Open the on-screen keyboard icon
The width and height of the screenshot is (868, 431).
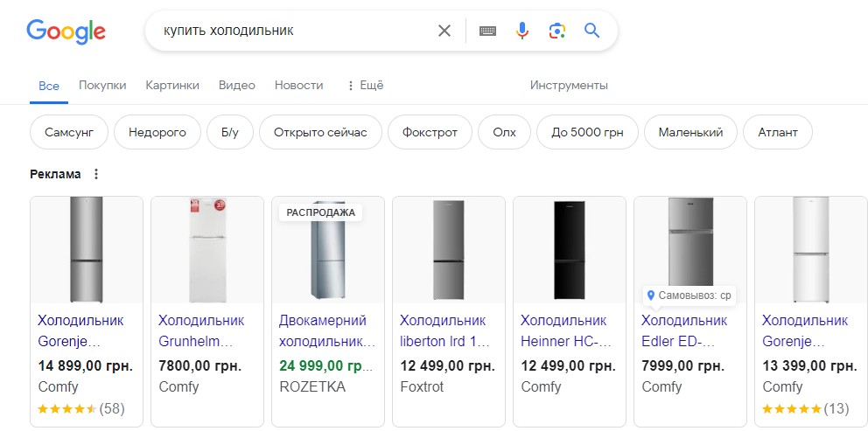click(x=487, y=31)
